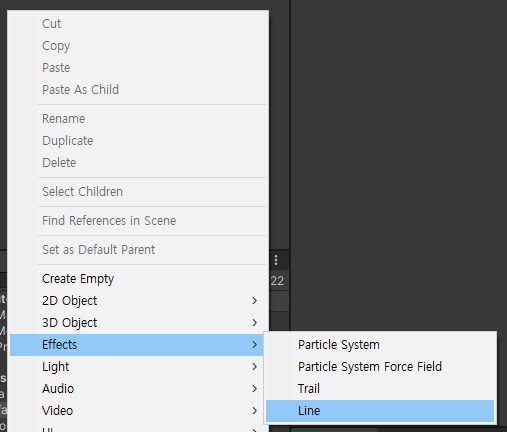
Task: Open the Audio menu entry
Action: [x=138, y=389]
